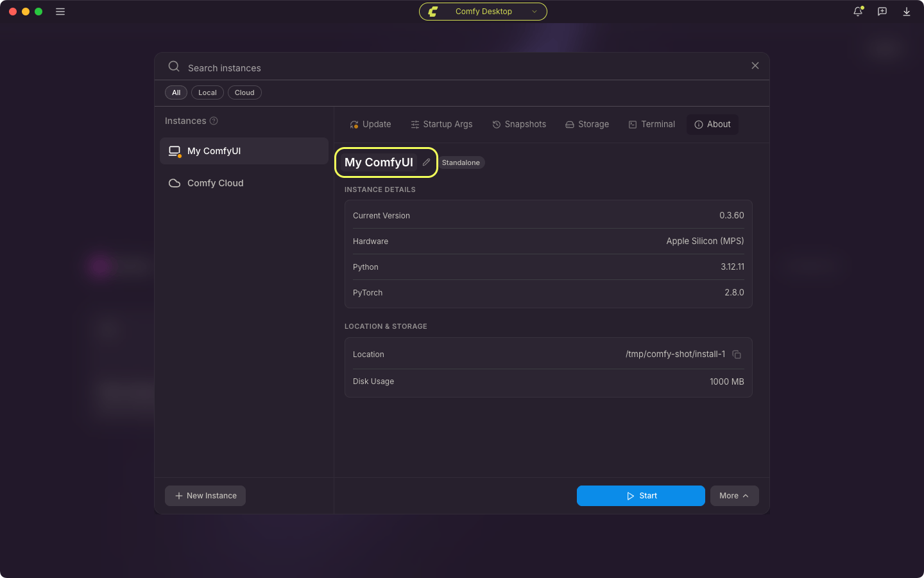Open the notifications bell
The image size is (924, 578).
tap(858, 12)
